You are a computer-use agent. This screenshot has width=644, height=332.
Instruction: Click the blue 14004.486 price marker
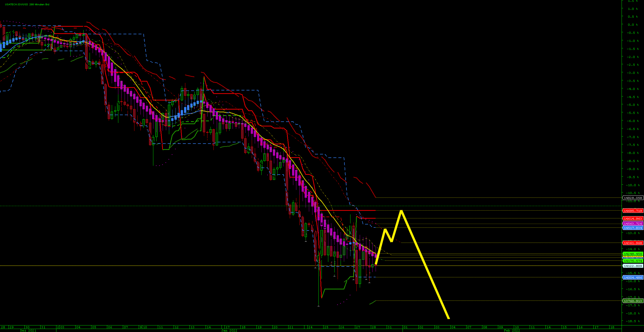(x=633, y=278)
